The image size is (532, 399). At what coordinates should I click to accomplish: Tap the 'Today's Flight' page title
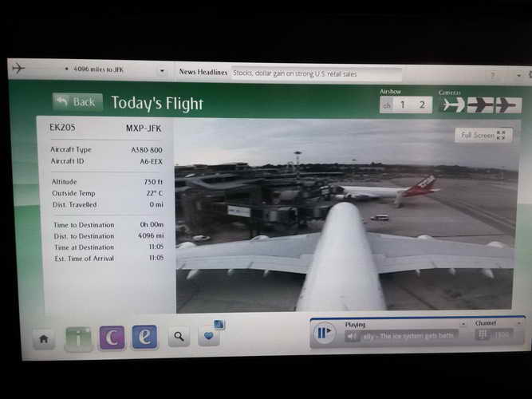[157, 103]
